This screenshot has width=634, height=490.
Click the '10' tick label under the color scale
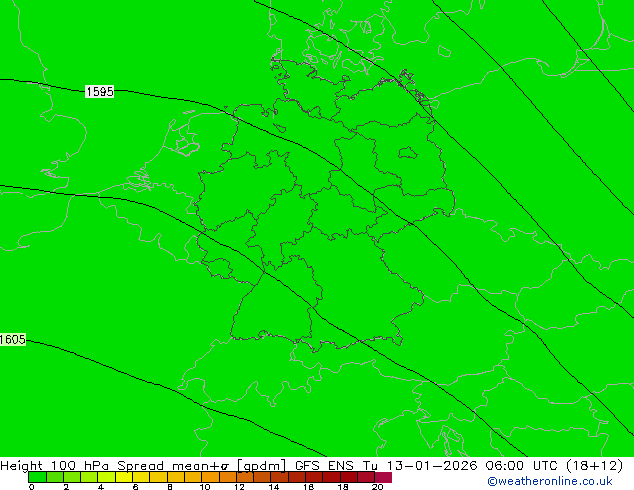point(205,486)
